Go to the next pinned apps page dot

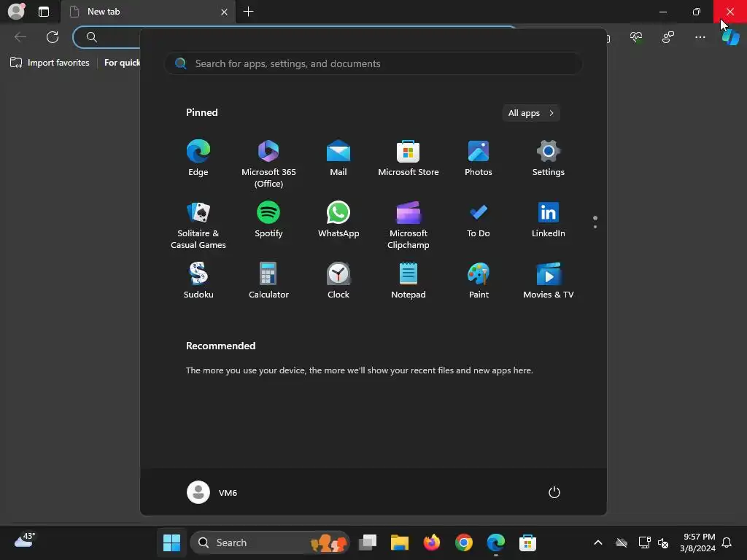(595, 227)
